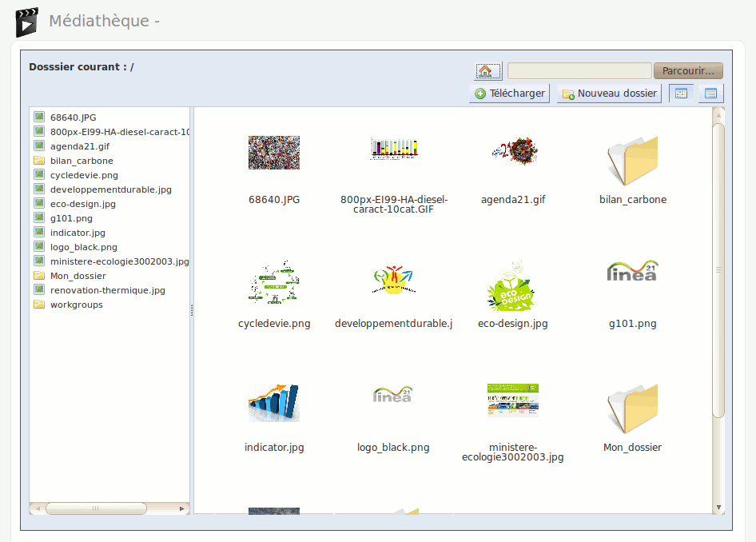The height and width of the screenshot is (542, 756).
Task: Click the workgroups folder icon in the tree
Action: click(x=39, y=305)
